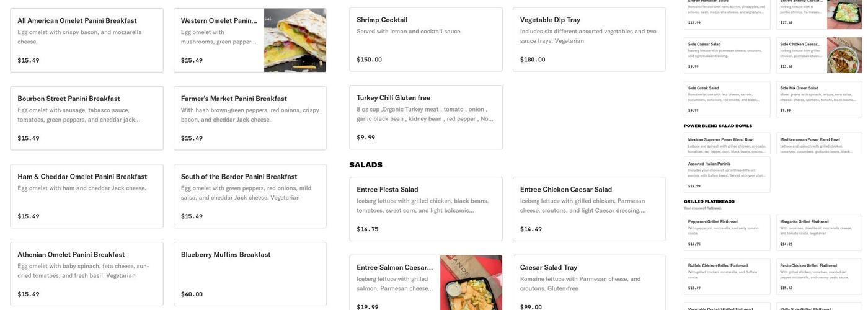Select the Blueberry Muffins Breakfast card

coord(250,273)
